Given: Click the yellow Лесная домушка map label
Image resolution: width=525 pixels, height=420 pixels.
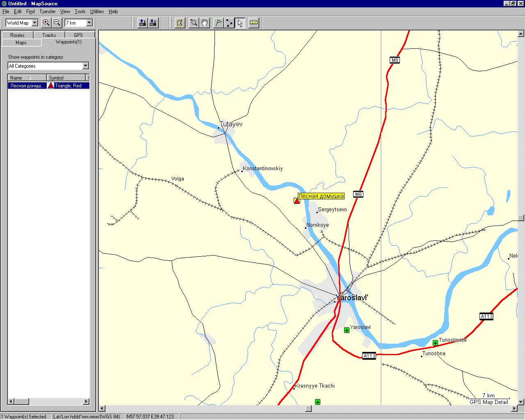Looking at the screenshot, I should 321,196.
